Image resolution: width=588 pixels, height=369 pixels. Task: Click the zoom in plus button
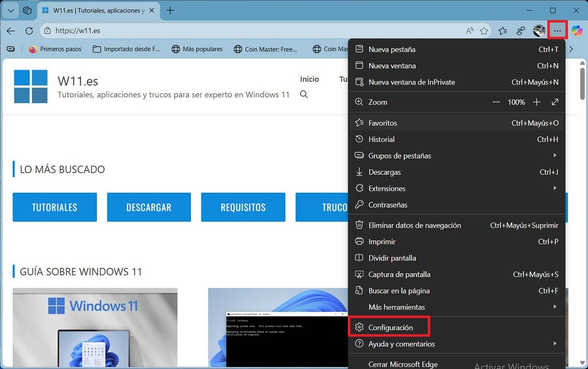(537, 102)
